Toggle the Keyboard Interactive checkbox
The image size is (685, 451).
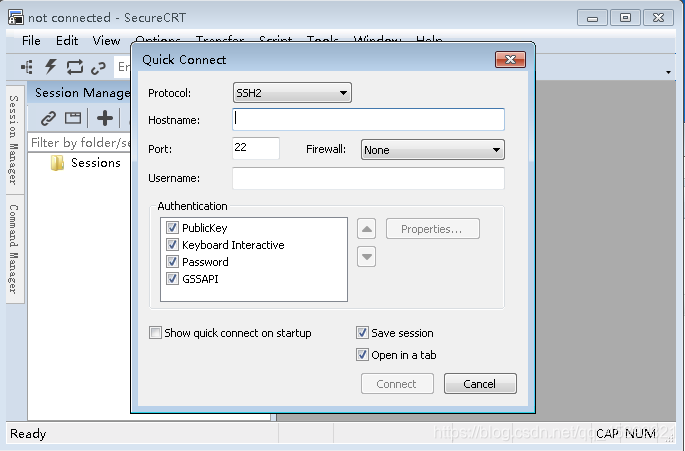coord(172,245)
